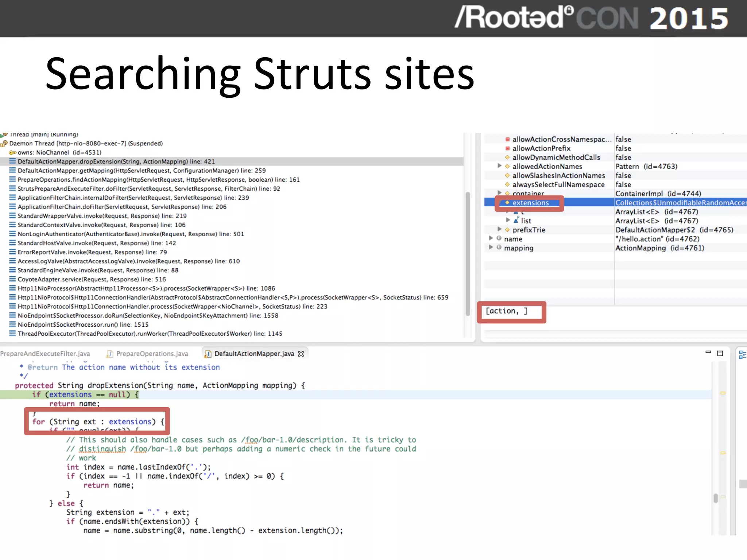Switch to PrepareOperations.java tab
This screenshot has height=560, width=747.
tap(147, 354)
